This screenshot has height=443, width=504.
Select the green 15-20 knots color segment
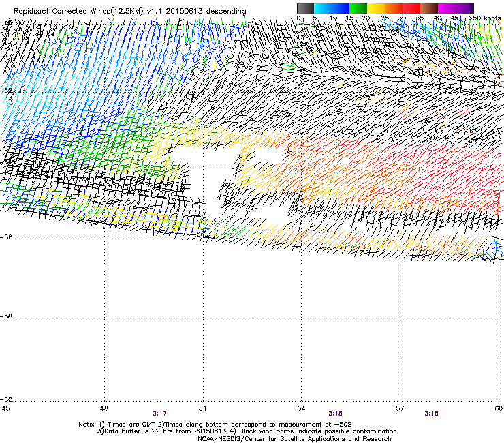pos(358,8)
